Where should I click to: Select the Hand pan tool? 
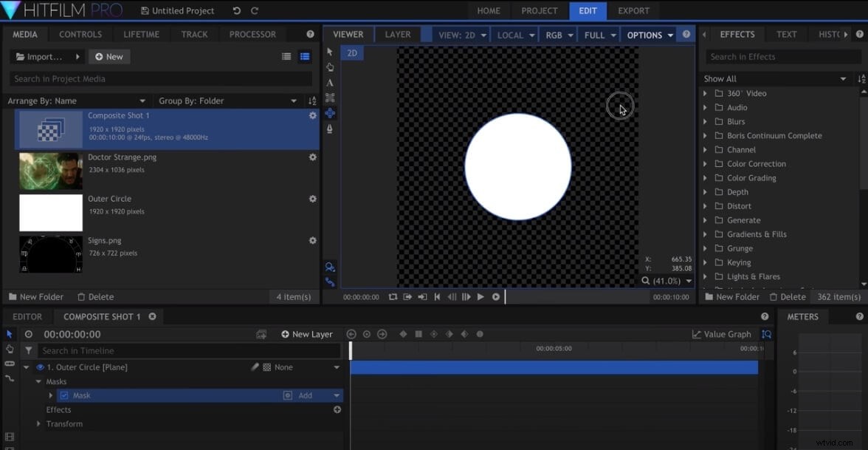(330, 67)
